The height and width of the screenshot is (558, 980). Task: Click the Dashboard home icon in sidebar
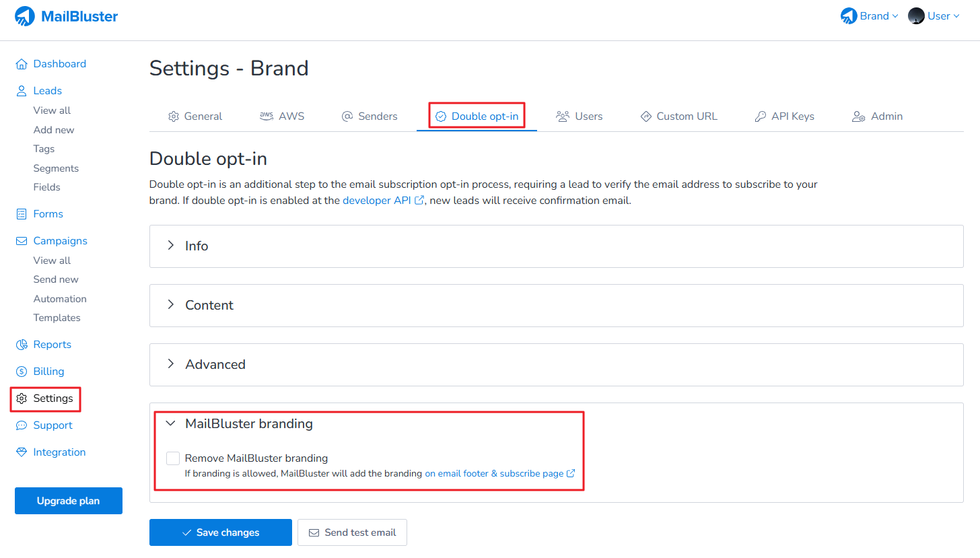(22, 64)
